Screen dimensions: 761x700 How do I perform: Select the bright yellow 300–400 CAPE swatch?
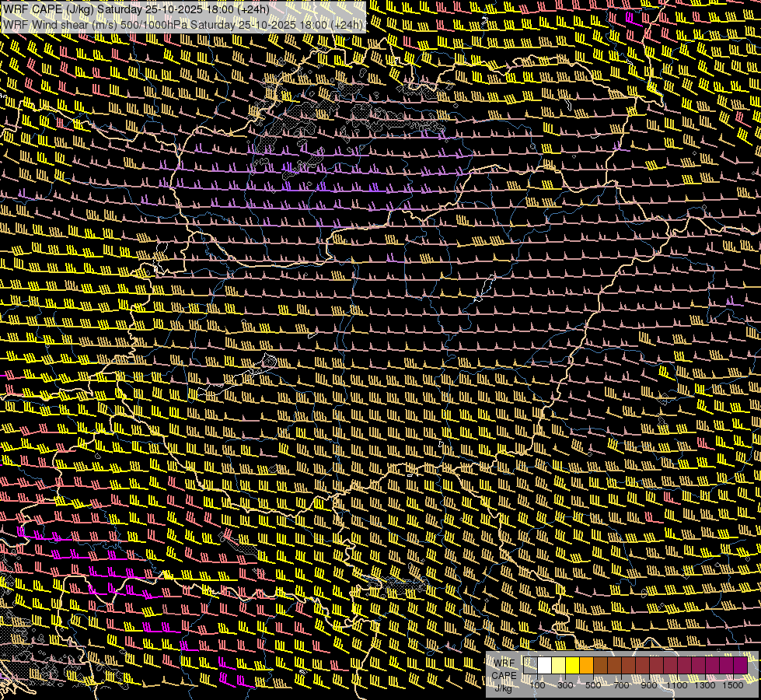(x=573, y=666)
